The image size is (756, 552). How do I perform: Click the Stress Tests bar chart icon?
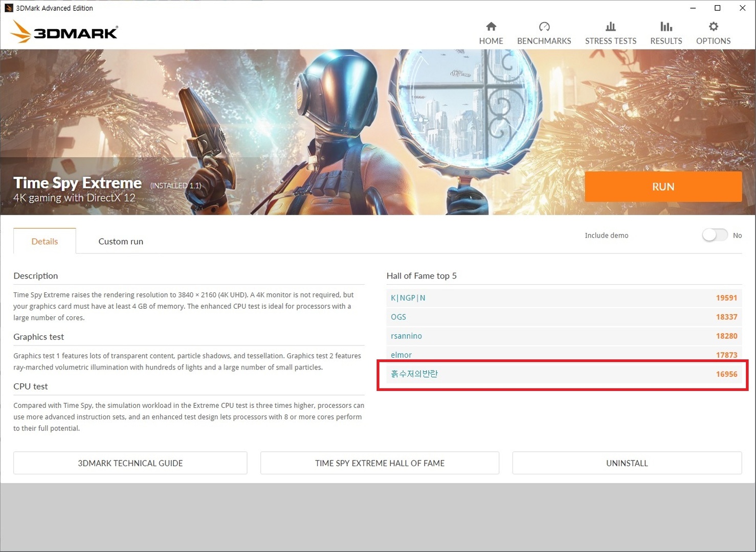(x=611, y=26)
